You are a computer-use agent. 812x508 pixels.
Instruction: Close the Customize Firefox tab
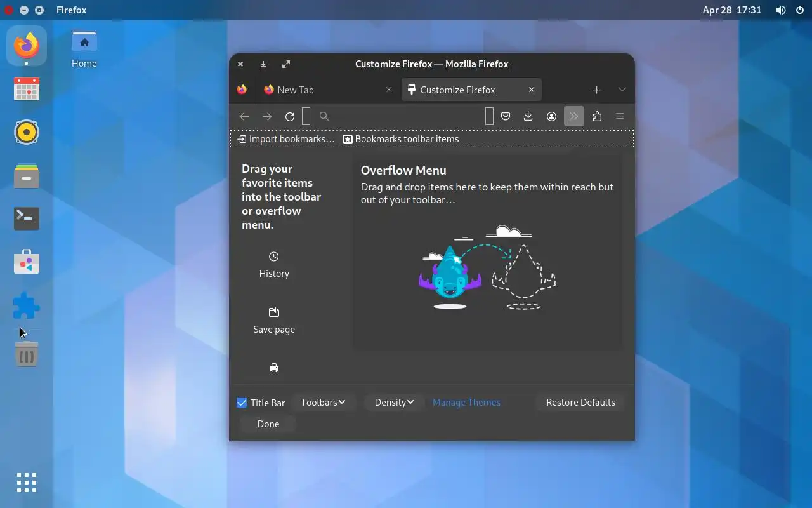click(532, 90)
